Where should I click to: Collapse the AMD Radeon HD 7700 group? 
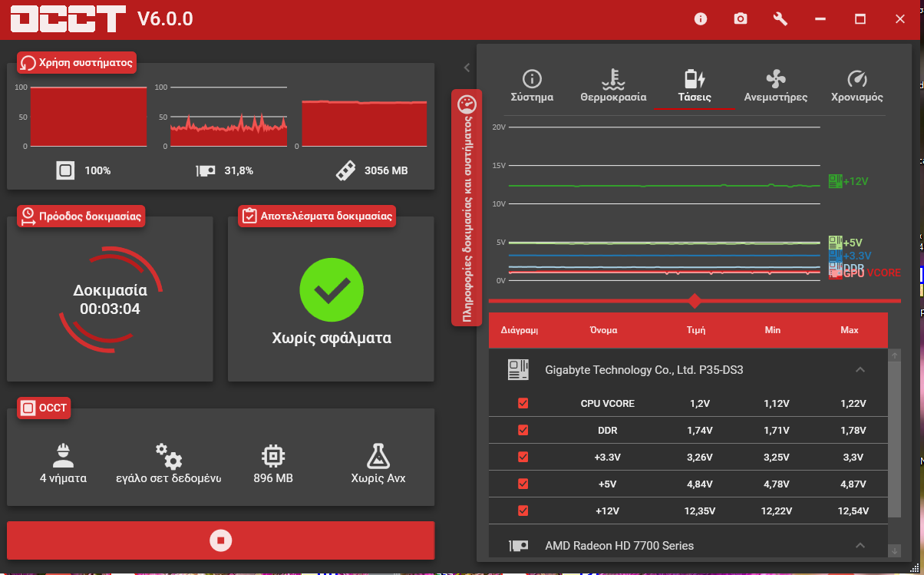point(860,546)
